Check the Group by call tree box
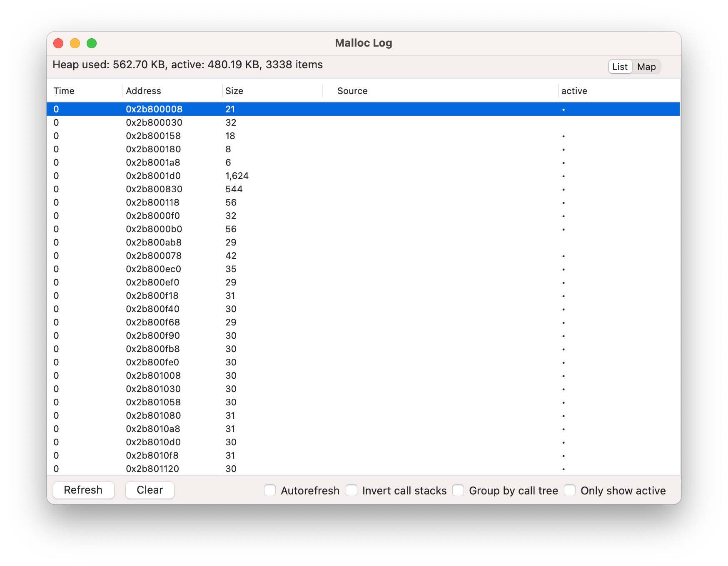The width and height of the screenshot is (728, 566). [x=458, y=490]
